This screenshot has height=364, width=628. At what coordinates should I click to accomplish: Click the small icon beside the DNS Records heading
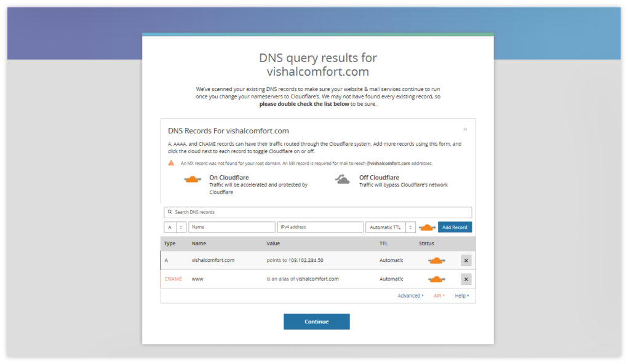pyautogui.click(x=465, y=129)
